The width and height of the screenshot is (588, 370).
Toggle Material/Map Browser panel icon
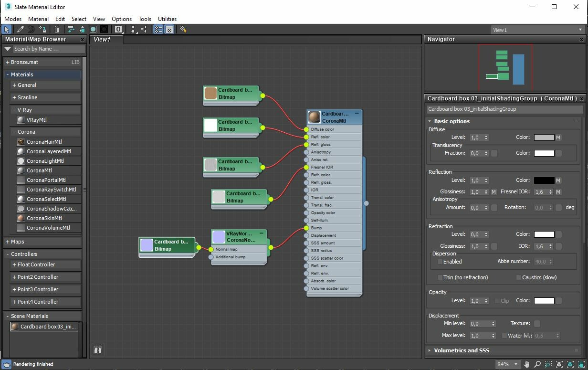coord(158,30)
